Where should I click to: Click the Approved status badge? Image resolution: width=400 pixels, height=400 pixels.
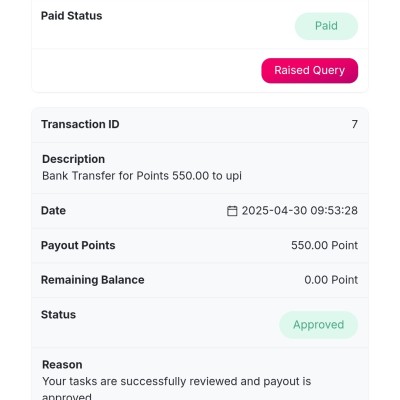318,325
